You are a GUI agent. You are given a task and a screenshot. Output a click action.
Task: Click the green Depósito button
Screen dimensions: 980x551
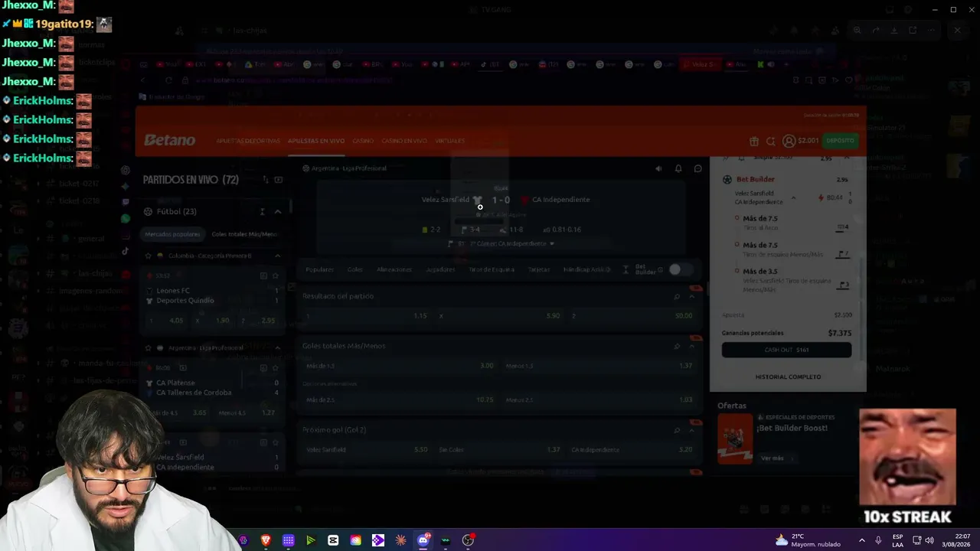840,141
